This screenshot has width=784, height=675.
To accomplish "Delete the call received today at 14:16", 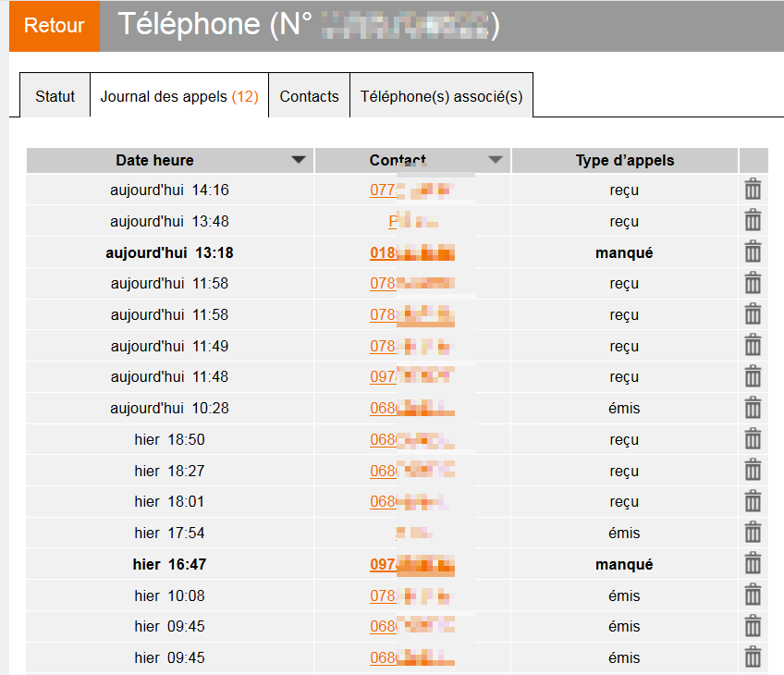I will [x=753, y=189].
